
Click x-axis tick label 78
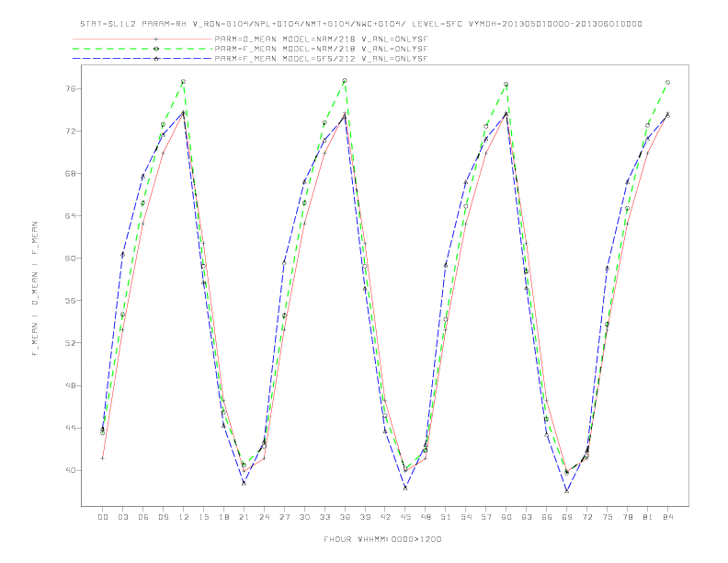(627, 517)
